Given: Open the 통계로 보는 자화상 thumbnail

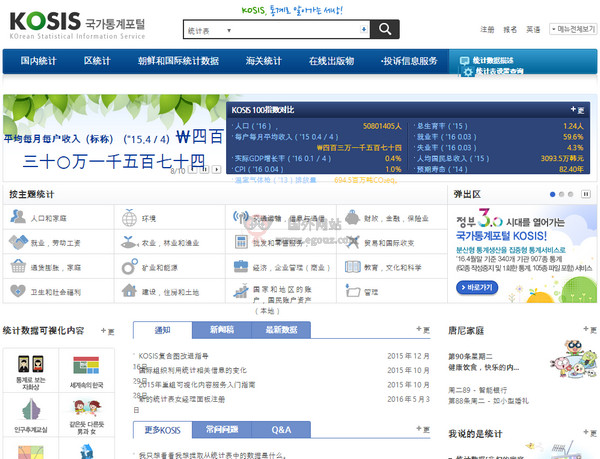Looking at the screenshot, I should pyautogui.click(x=31, y=371).
